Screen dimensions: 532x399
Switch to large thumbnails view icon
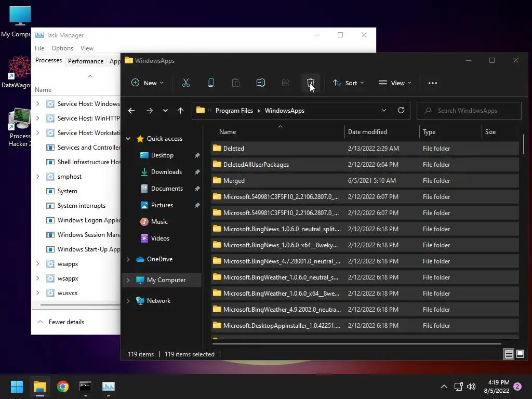[520, 354]
